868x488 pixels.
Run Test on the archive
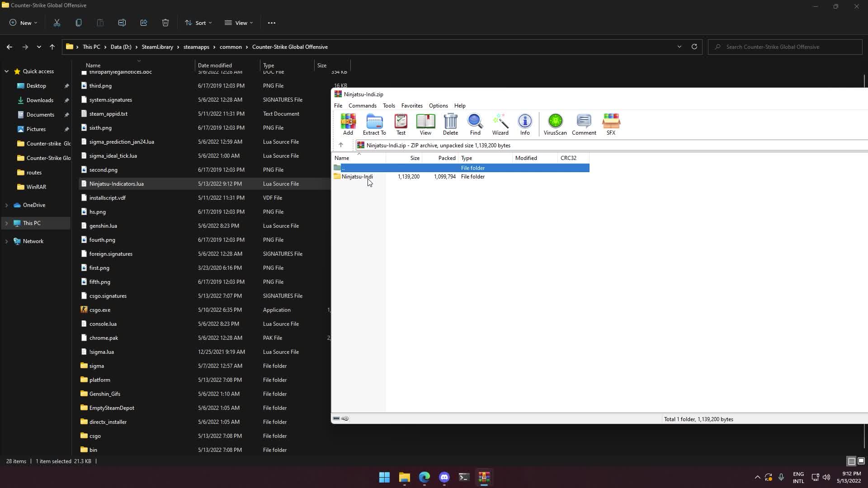pos(401,124)
